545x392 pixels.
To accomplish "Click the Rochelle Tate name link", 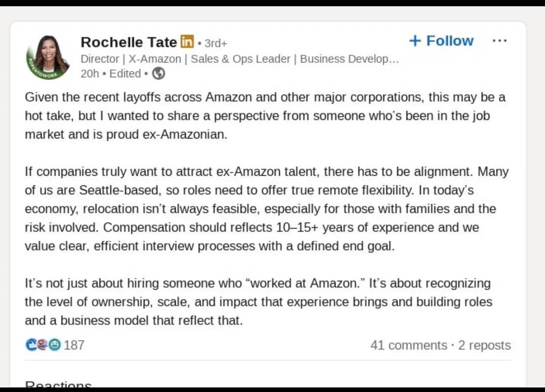I will tap(129, 42).
